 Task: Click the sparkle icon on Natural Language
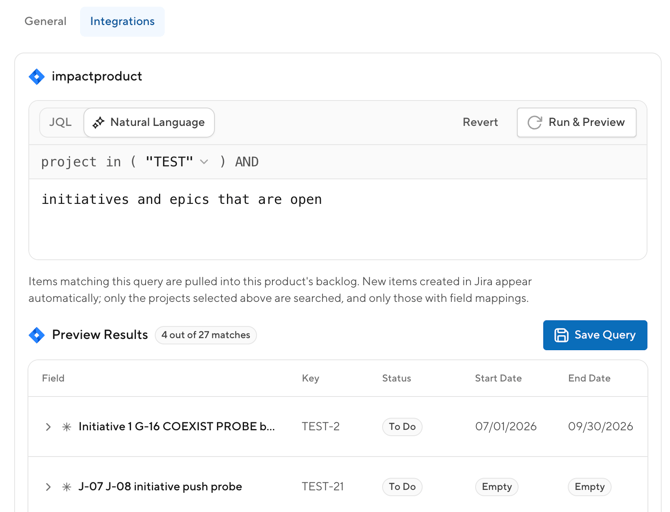point(98,123)
